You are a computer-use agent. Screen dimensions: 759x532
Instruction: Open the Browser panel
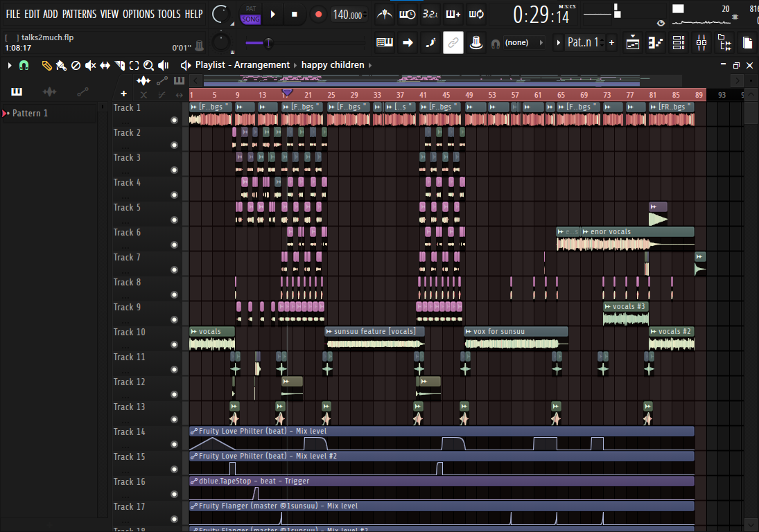click(x=724, y=42)
